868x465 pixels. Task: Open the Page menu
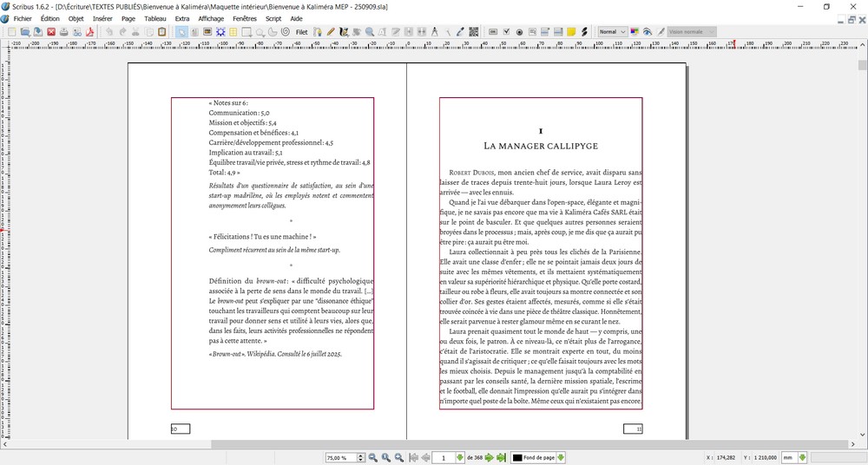pyautogui.click(x=128, y=18)
